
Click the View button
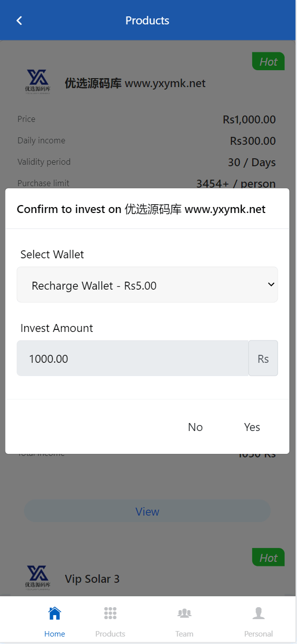147,511
